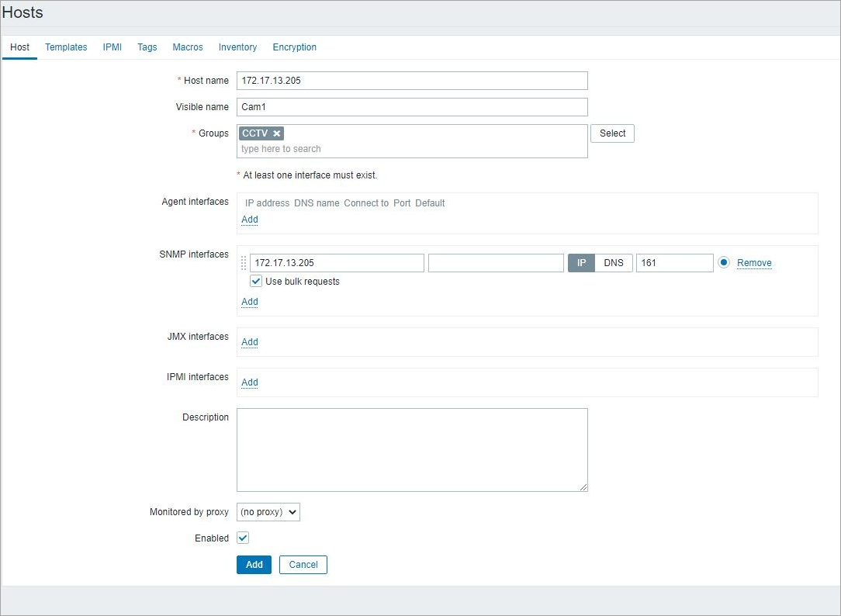Focus the Visible name field
The height and width of the screenshot is (616, 841).
coord(412,107)
